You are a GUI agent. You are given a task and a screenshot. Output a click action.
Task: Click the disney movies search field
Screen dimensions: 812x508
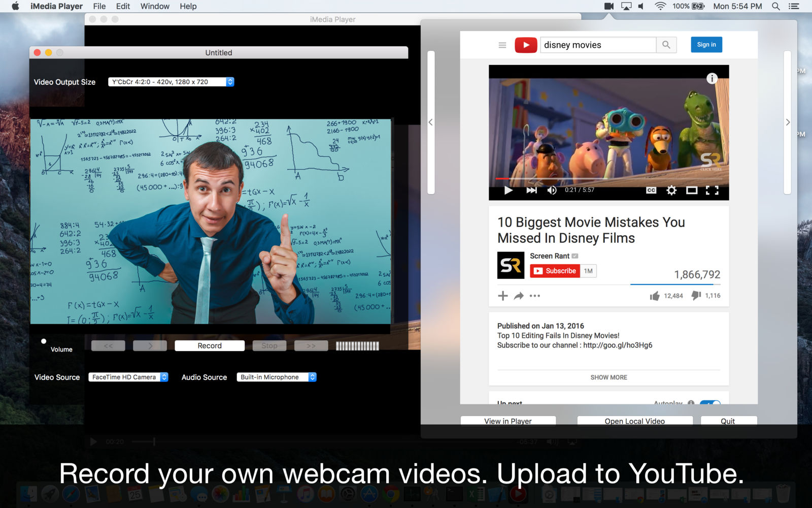click(x=598, y=45)
